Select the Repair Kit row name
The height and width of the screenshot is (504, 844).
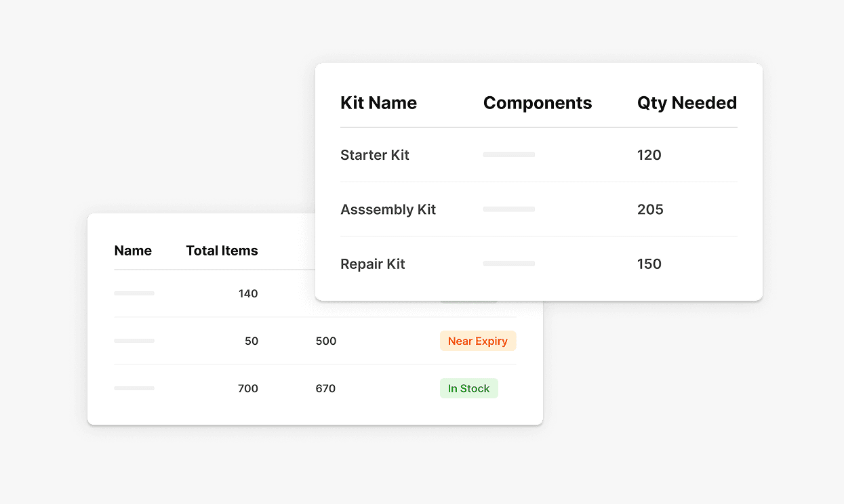373,264
